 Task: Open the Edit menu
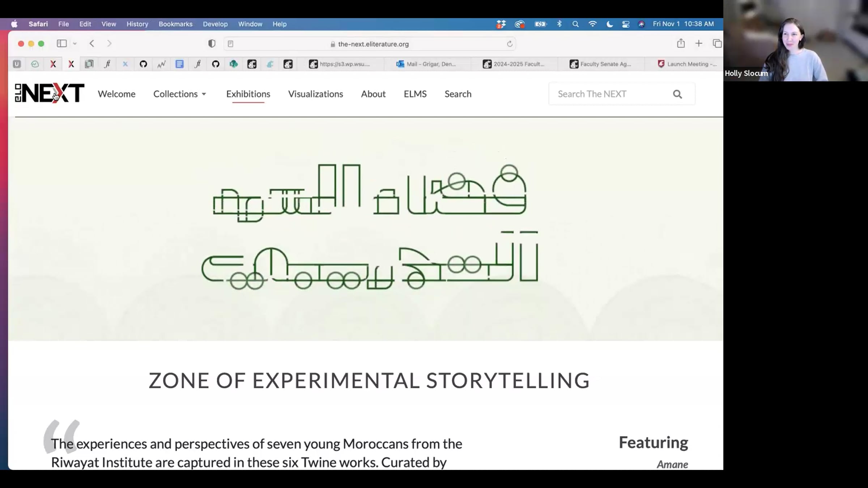point(85,24)
